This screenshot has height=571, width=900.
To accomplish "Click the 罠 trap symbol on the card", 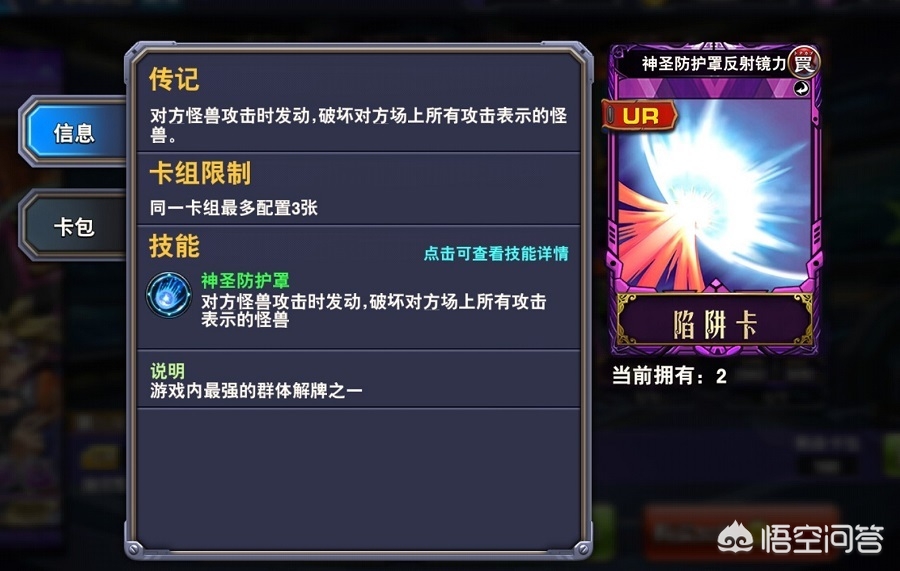I will tap(804, 63).
